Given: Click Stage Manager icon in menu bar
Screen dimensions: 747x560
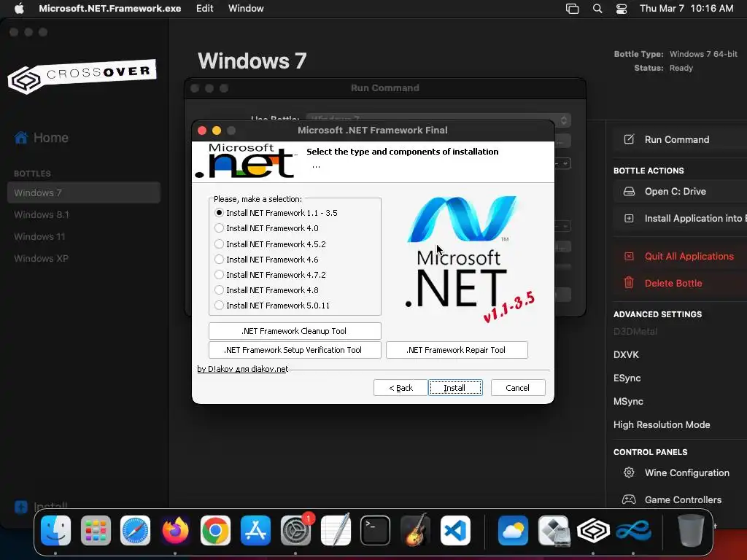Looking at the screenshot, I should 572,9.
